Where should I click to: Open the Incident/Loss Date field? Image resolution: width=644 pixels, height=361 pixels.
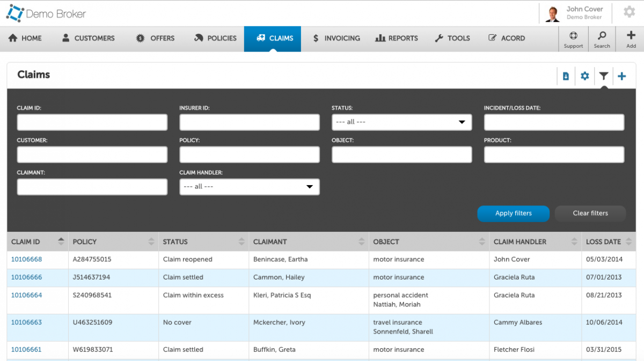[x=554, y=122]
